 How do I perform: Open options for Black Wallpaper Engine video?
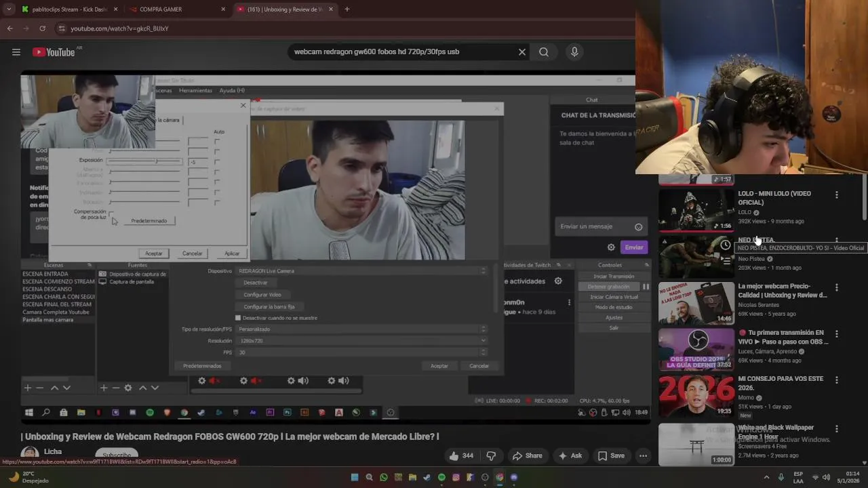(x=836, y=429)
